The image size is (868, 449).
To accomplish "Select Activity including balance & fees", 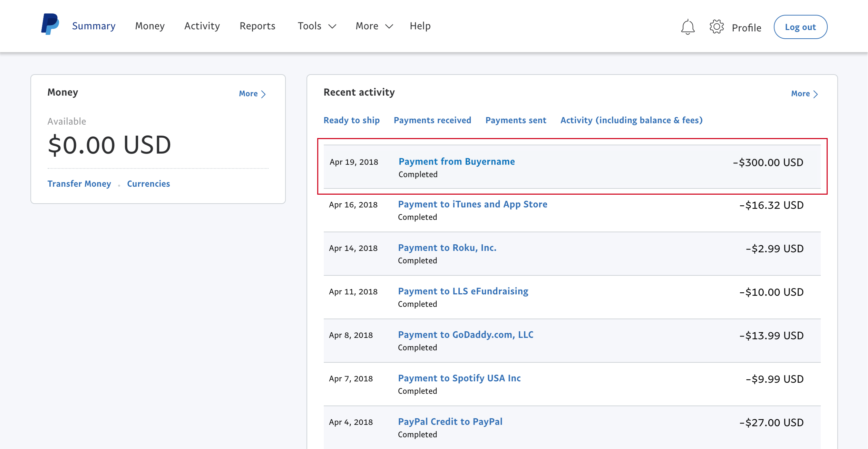I will pyautogui.click(x=631, y=120).
